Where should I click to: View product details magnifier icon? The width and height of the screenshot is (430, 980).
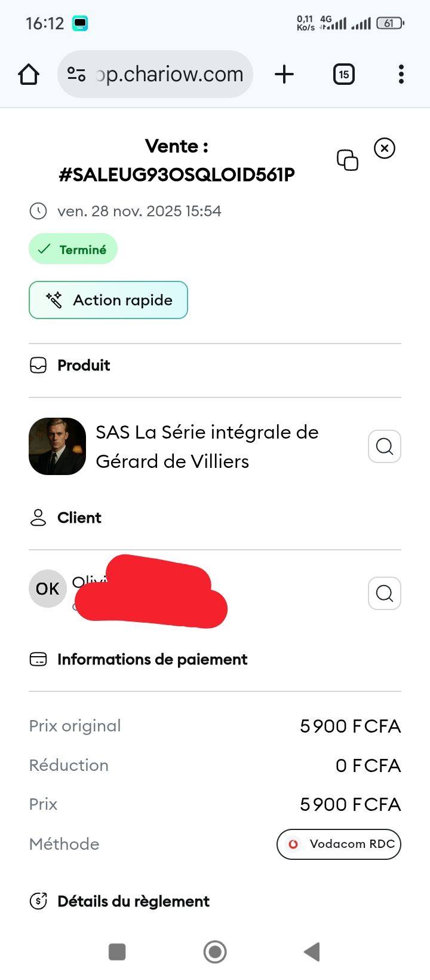pos(385,446)
